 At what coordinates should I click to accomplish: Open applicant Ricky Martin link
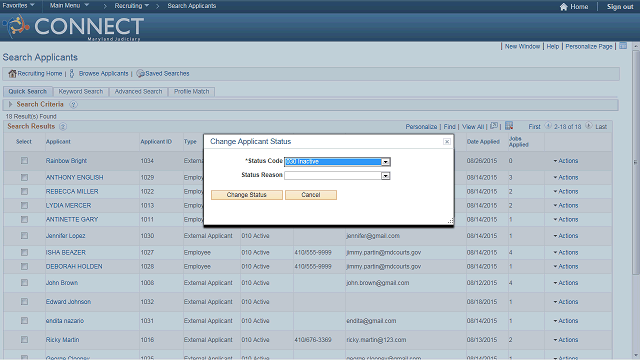pyautogui.click(x=62, y=340)
